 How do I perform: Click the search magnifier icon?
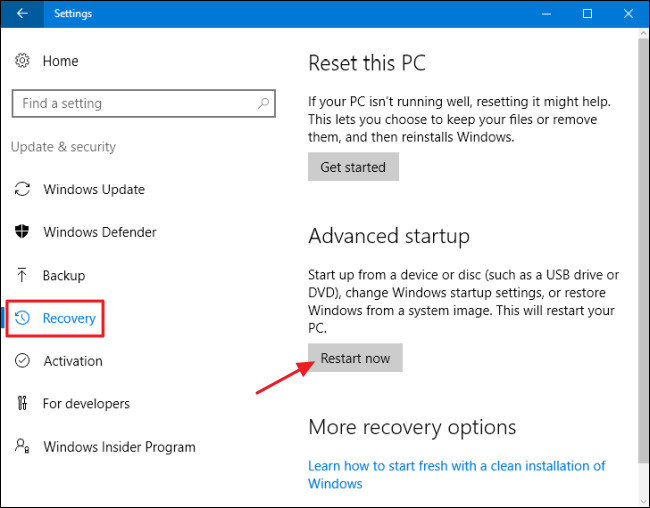tap(263, 103)
